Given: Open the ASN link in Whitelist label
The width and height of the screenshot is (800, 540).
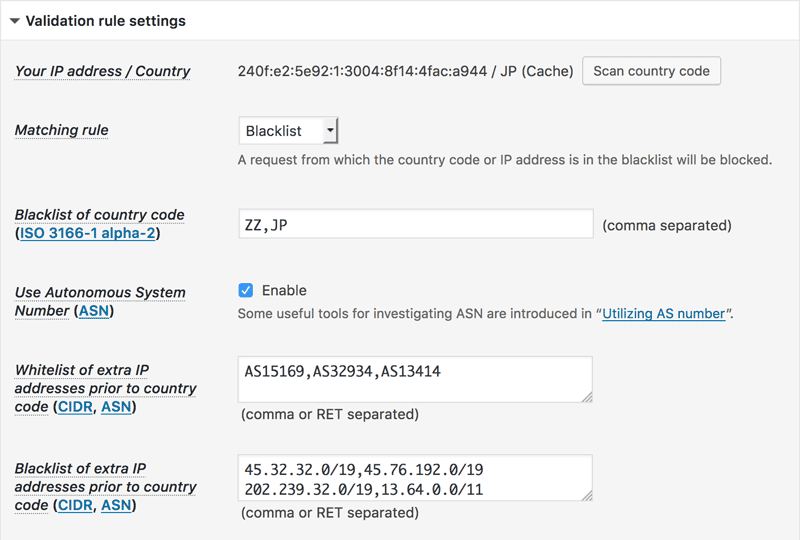Looking at the screenshot, I should 116,407.
